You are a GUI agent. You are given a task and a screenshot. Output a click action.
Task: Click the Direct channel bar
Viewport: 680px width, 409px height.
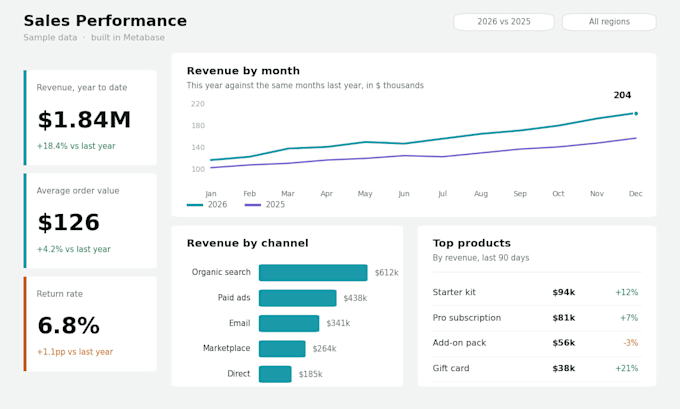tap(275, 374)
